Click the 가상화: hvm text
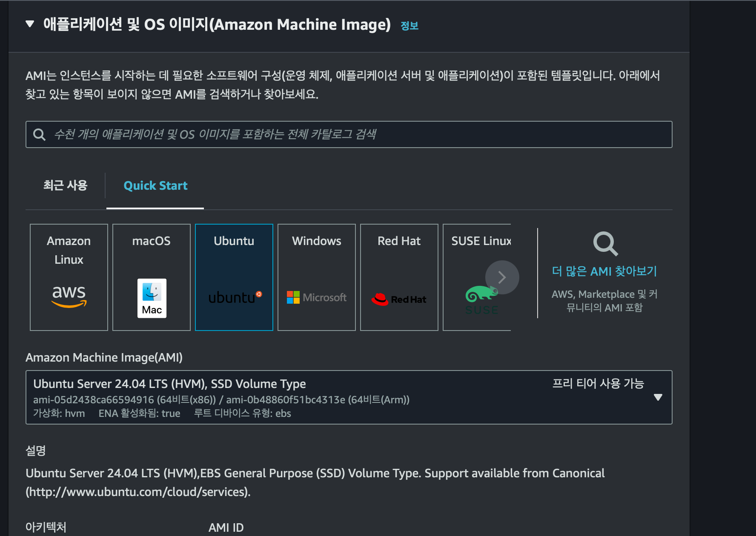 (x=59, y=413)
